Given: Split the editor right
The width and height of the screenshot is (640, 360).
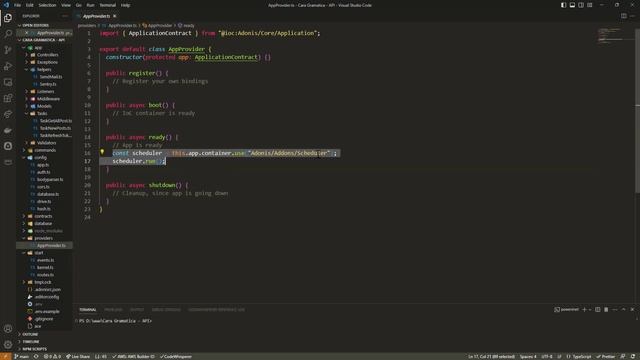Looking at the screenshot, I should click(x=624, y=16).
